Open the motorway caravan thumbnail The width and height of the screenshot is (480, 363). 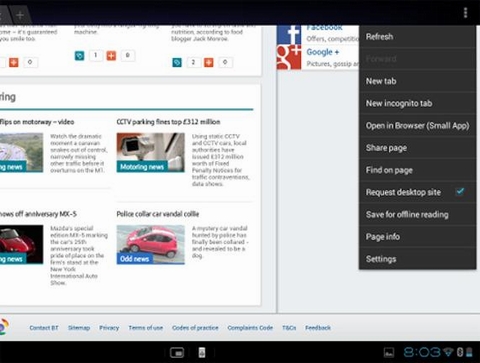coord(21,152)
